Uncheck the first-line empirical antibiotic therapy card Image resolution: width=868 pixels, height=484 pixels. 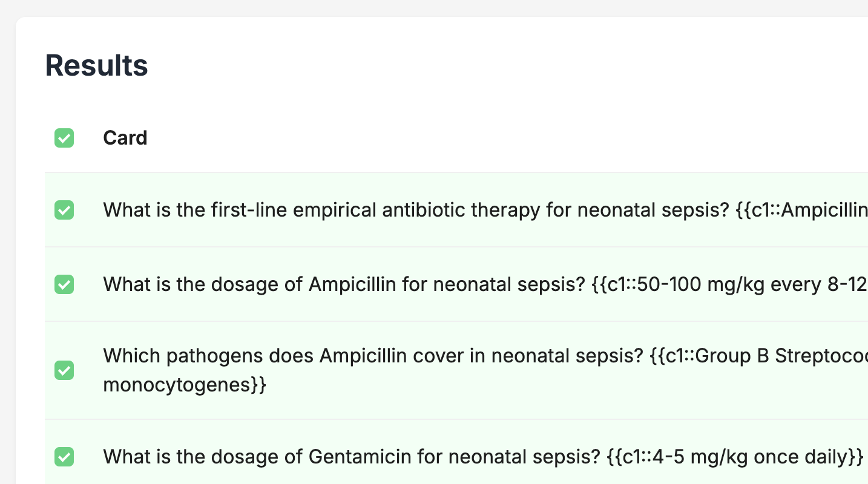[x=64, y=210]
